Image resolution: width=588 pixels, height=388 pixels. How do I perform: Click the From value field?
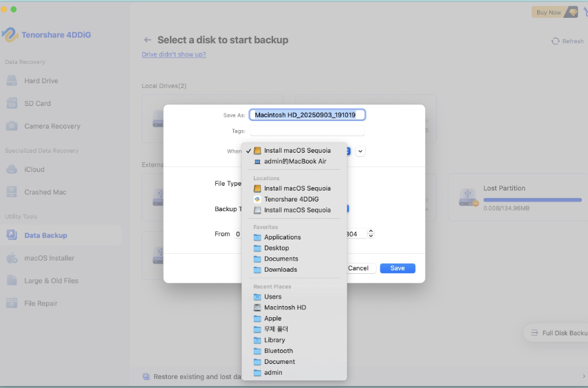tap(238, 234)
